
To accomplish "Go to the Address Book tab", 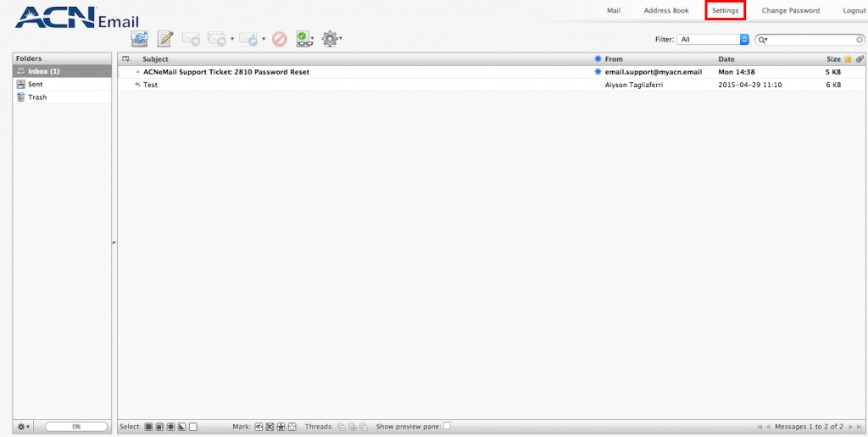I will (x=666, y=11).
